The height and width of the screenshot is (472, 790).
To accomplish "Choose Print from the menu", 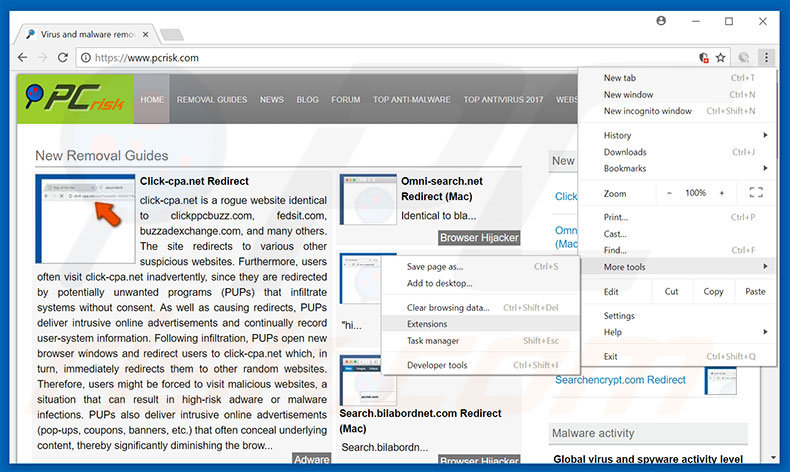I will pyautogui.click(x=677, y=217).
